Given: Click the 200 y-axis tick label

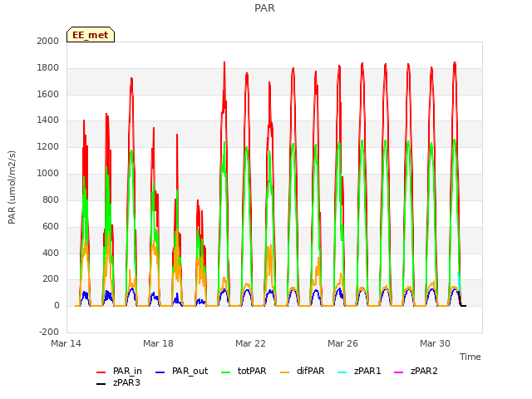Looking at the screenshot, I should [51, 279].
